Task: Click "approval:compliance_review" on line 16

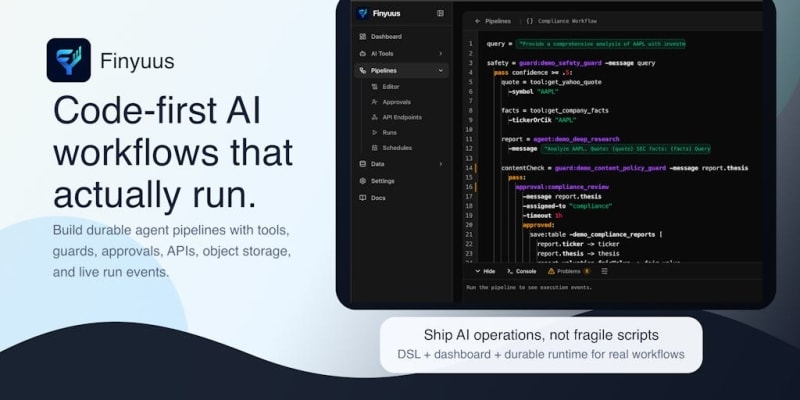Action: click(562, 187)
